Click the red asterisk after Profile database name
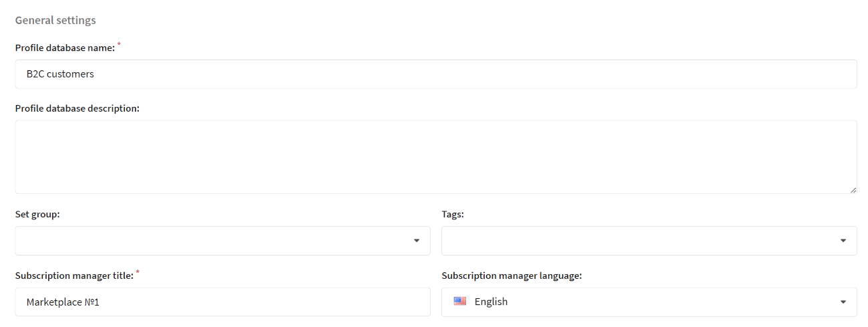868x327 pixels. click(120, 45)
